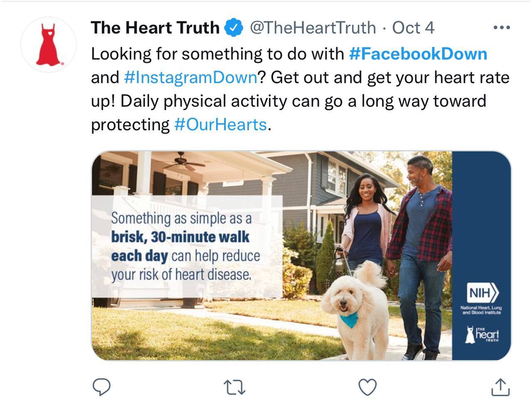Screen dimensions: 532x411
Task: Click the reply speech bubble icon
Action: 101,387
